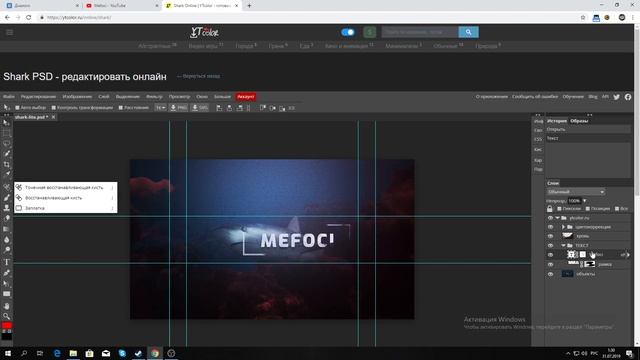Open the Twitter icon in editor menu bar

pyautogui.click(x=616, y=97)
